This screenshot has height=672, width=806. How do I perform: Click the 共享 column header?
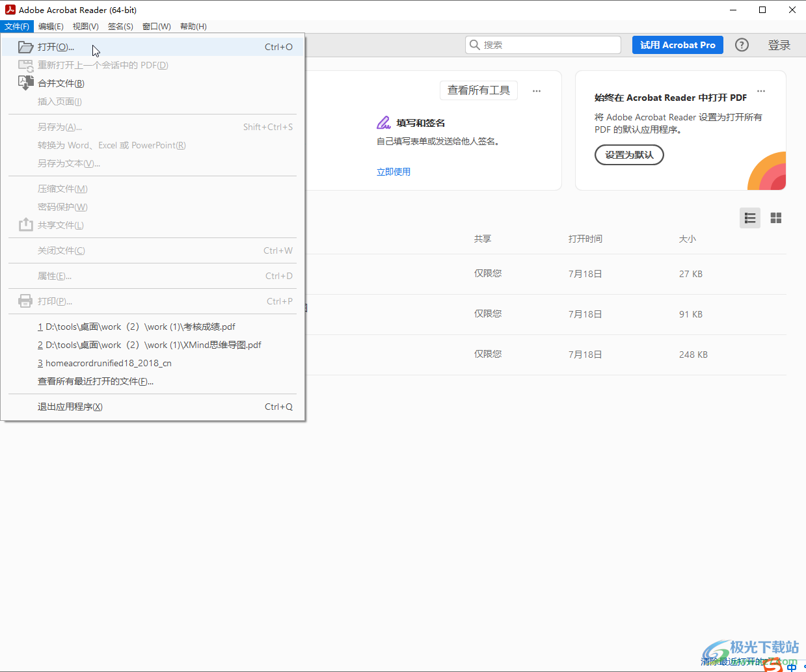(x=483, y=239)
